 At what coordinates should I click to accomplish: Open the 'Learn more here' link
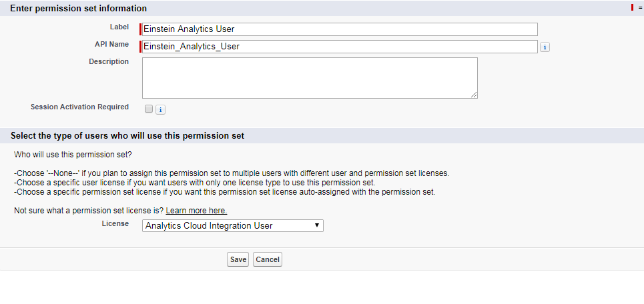(x=196, y=211)
